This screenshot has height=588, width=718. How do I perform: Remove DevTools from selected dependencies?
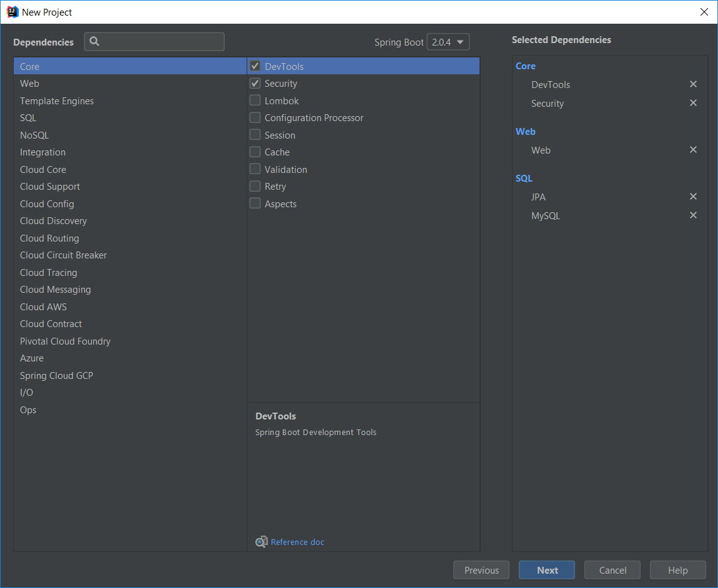click(693, 84)
